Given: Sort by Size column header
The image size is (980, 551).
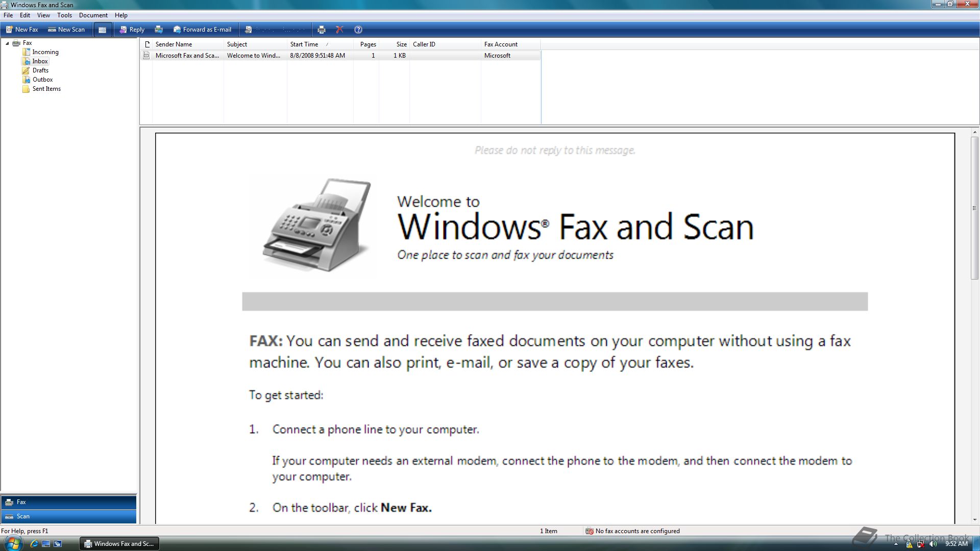Looking at the screenshot, I should coord(394,44).
